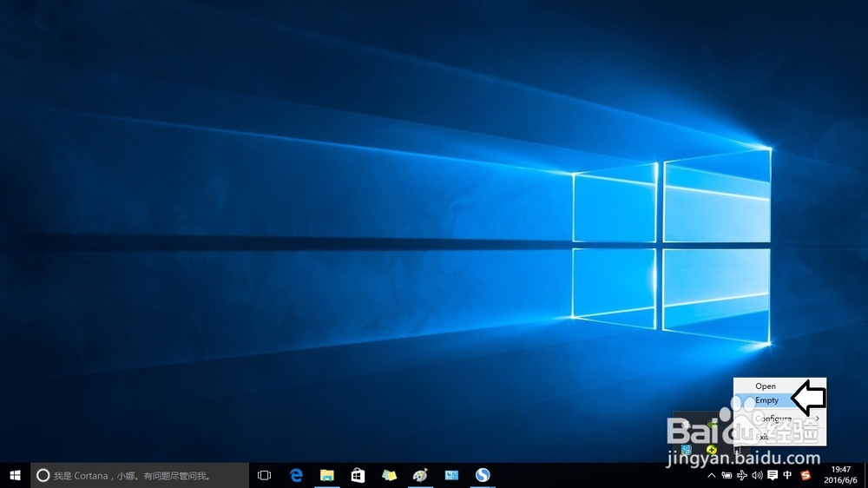Image resolution: width=868 pixels, height=488 pixels.
Task: Open the volume speaker tray icon
Action: pos(757,475)
